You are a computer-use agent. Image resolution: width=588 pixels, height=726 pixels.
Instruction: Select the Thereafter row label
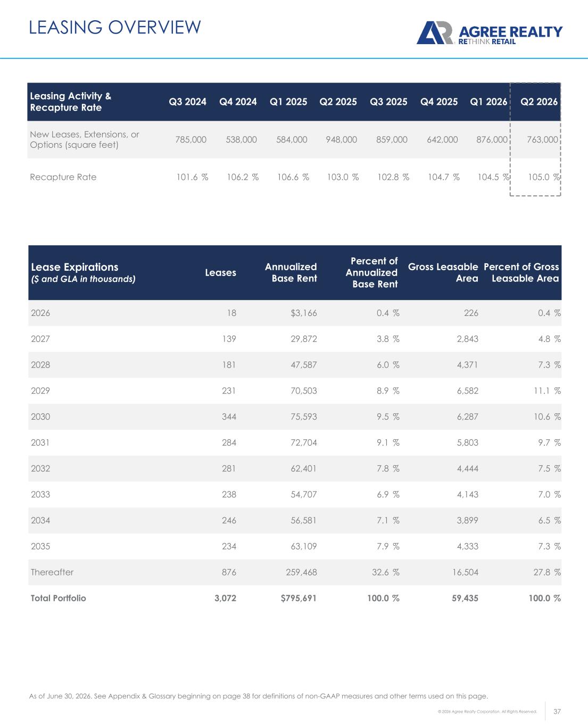point(52,572)
